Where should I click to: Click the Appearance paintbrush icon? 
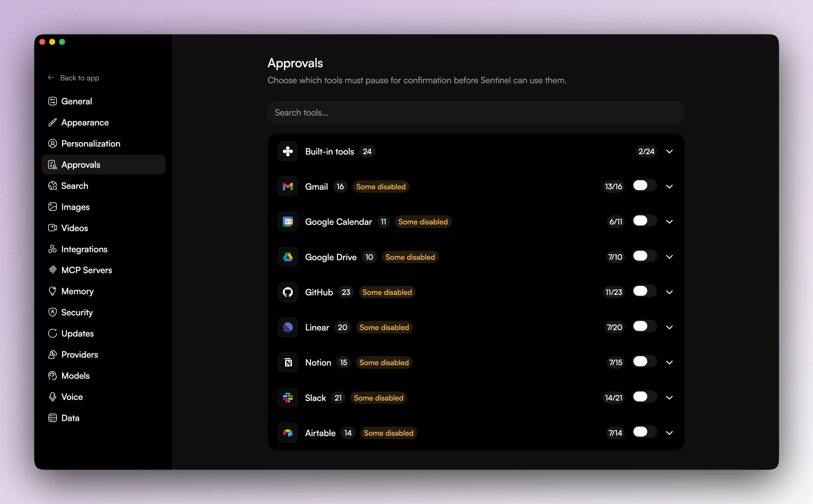coord(52,122)
